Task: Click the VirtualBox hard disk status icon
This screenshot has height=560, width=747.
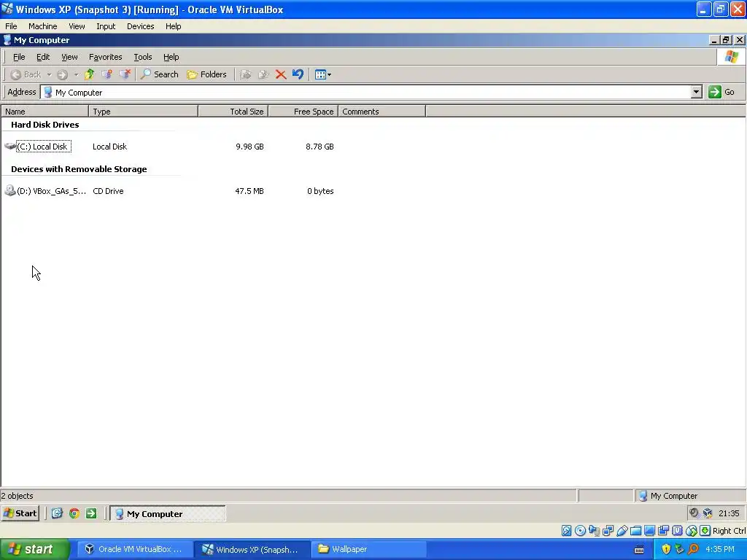Action: click(x=566, y=531)
